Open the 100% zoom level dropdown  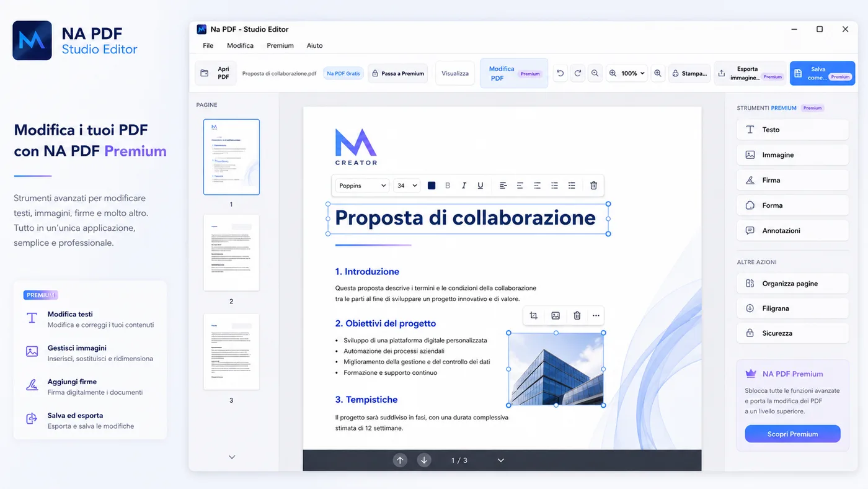coord(627,73)
